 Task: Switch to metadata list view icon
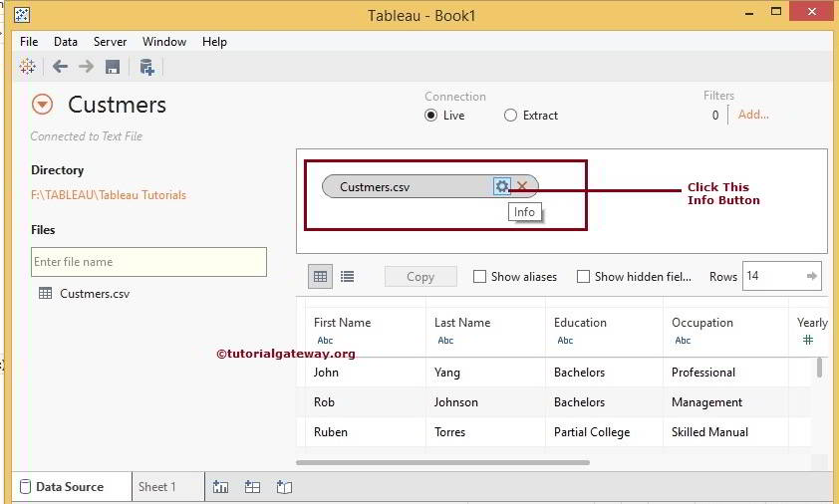pyautogui.click(x=348, y=277)
